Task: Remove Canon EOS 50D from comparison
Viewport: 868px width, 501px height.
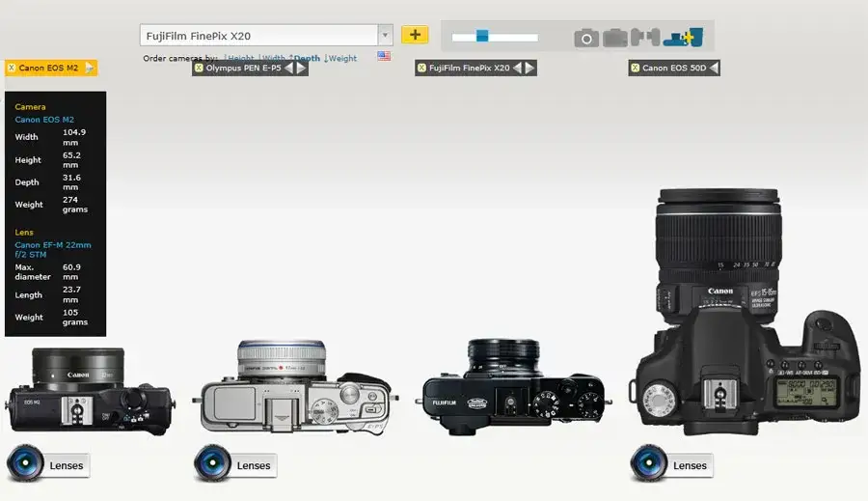Action: (635, 69)
